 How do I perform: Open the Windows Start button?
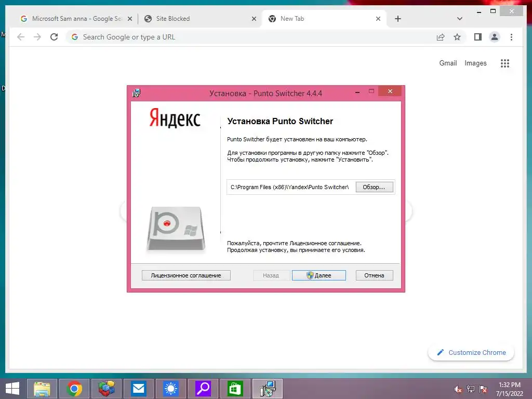click(12, 389)
